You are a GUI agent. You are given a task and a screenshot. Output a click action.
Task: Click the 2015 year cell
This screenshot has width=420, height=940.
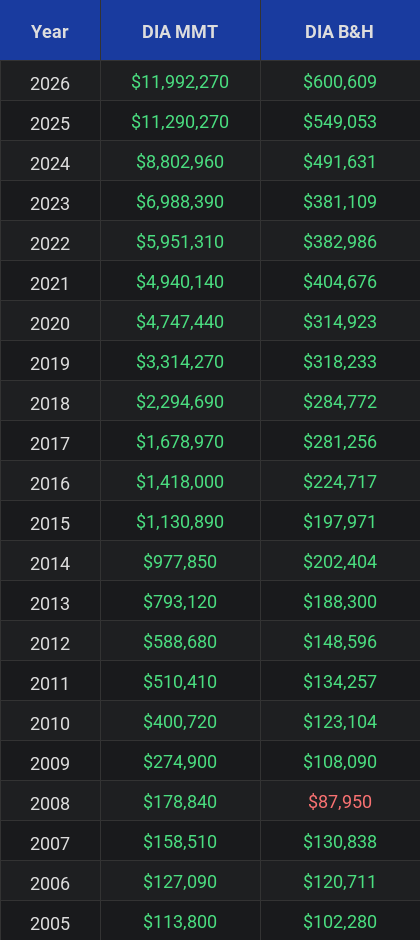(x=50, y=522)
